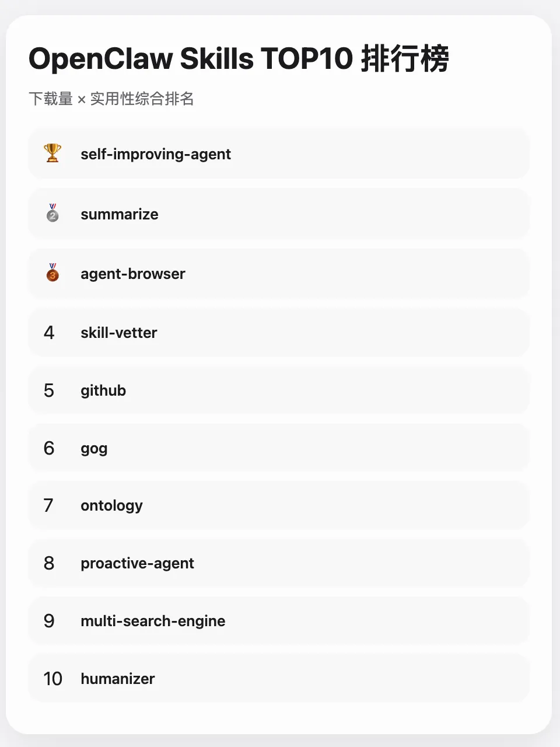The height and width of the screenshot is (747, 560).
Task: Open the github skill entry
Action: point(279,390)
